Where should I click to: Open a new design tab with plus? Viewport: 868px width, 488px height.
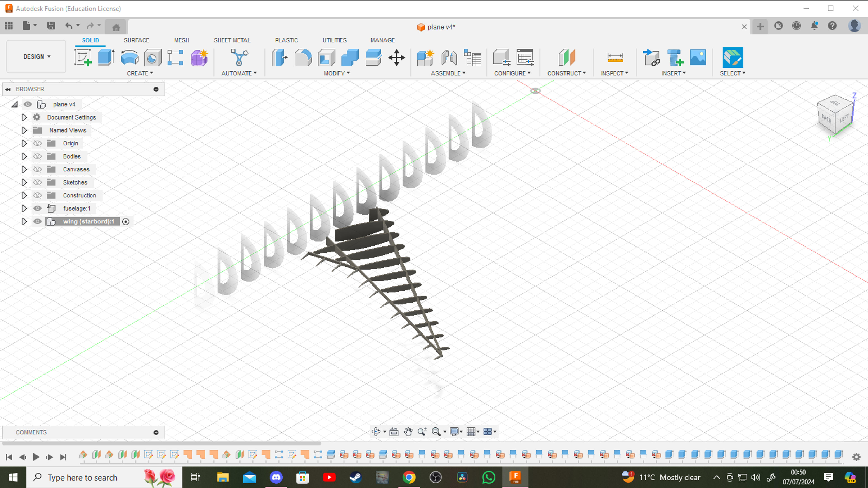(x=760, y=26)
